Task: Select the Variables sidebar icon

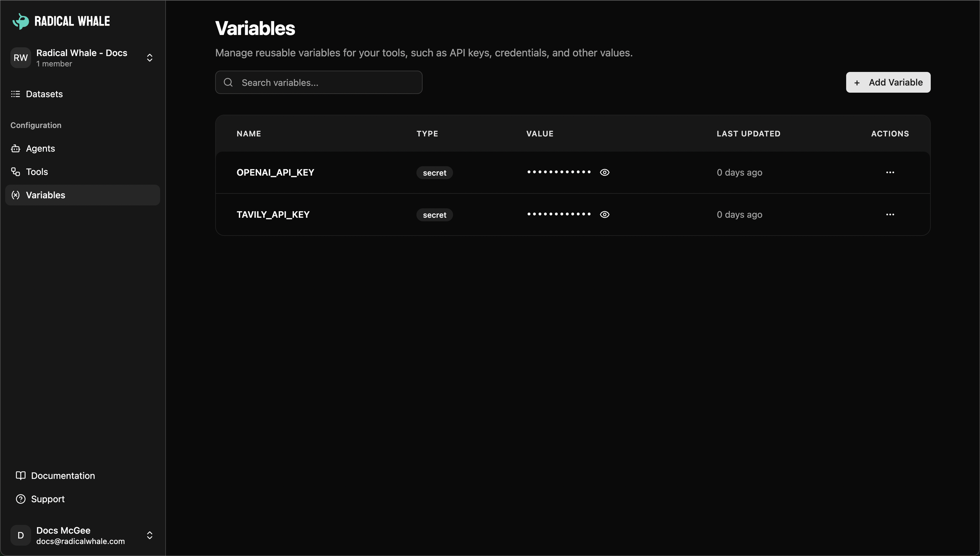Action: tap(15, 195)
